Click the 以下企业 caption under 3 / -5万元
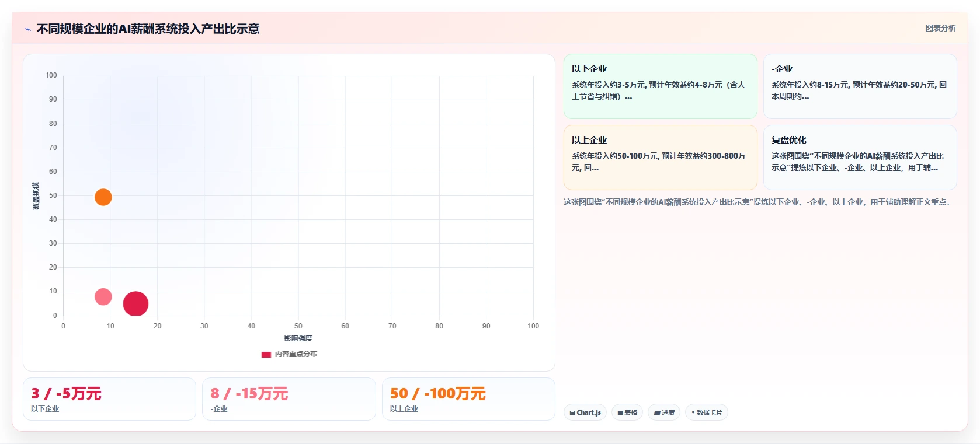This screenshot has height=444, width=980. coord(45,409)
